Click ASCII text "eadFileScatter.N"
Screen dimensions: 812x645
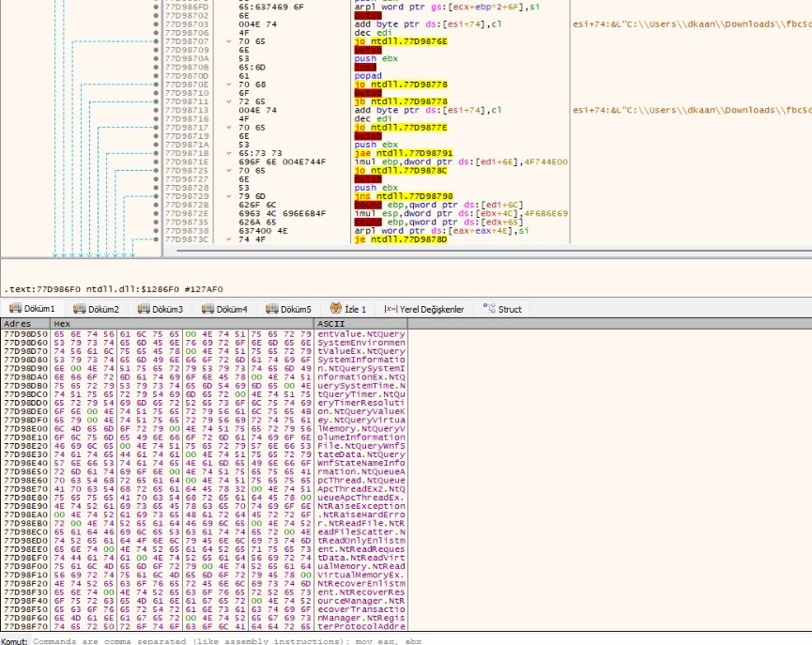pos(361,532)
